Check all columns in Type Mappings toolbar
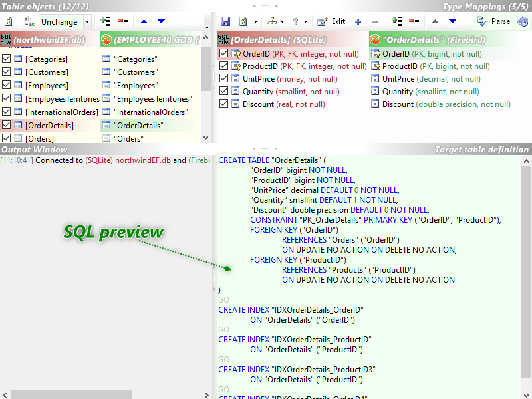This screenshot has height=399, width=532. [x=396, y=21]
